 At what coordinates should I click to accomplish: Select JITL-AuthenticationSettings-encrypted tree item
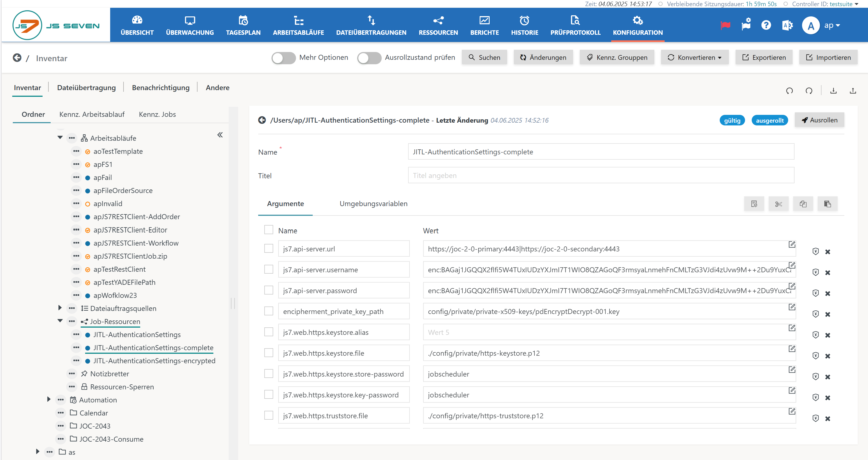pyautogui.click(x=154, y=361)
